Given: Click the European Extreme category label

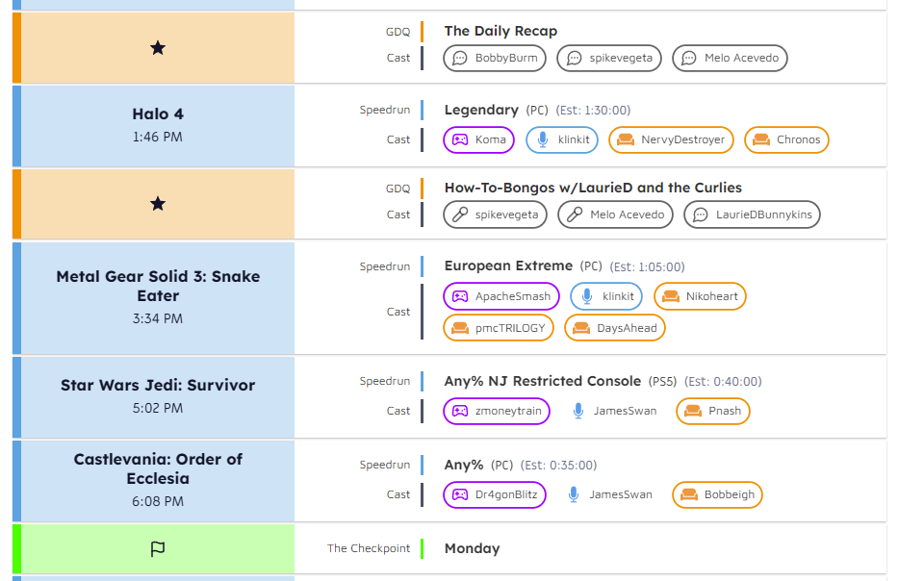Looking at the screenshot, I should [508, 266].
